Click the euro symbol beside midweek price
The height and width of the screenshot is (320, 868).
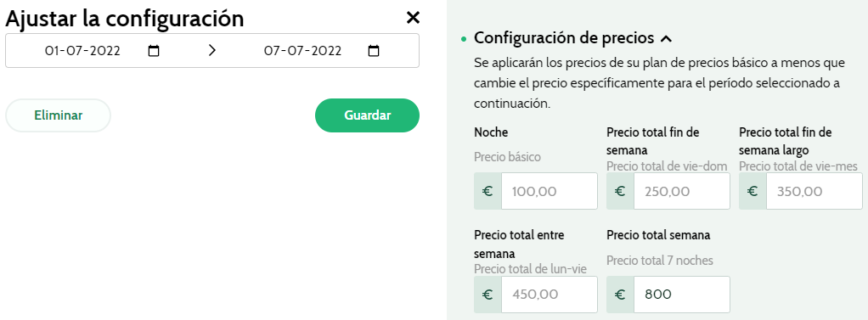click(488, 295)
